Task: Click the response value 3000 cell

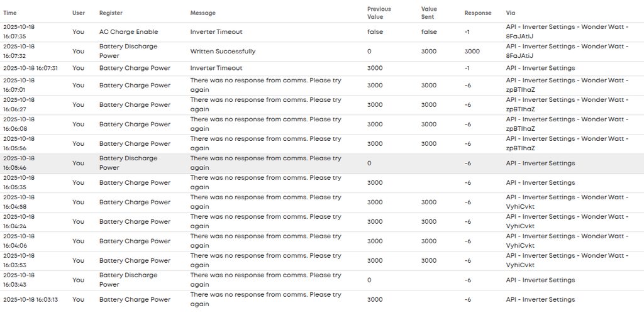Action: pos(472,52)
